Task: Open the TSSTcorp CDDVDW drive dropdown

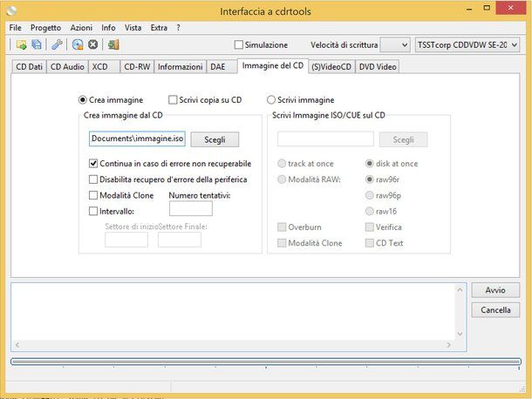Action: pyautogui.click(x=467, y=44)
